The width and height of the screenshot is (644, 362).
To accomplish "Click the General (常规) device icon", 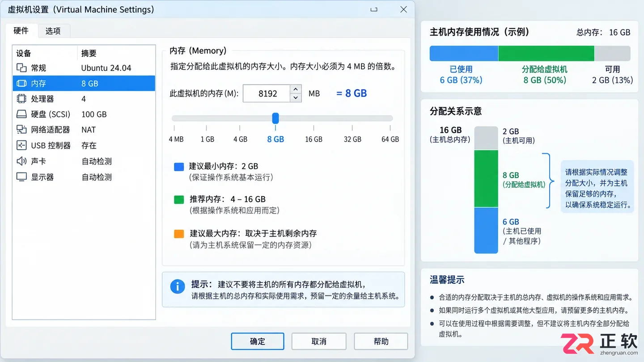I will coord(21,68).
